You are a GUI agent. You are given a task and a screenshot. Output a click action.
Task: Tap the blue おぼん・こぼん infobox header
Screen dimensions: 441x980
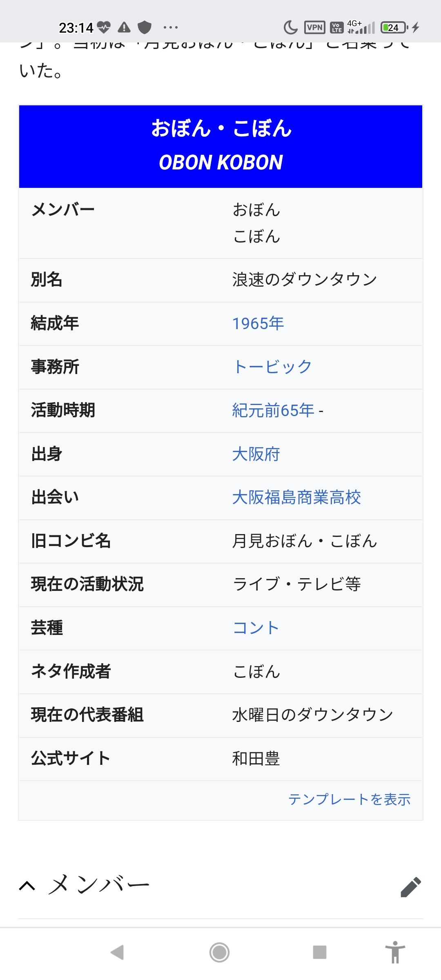(220, 146)
